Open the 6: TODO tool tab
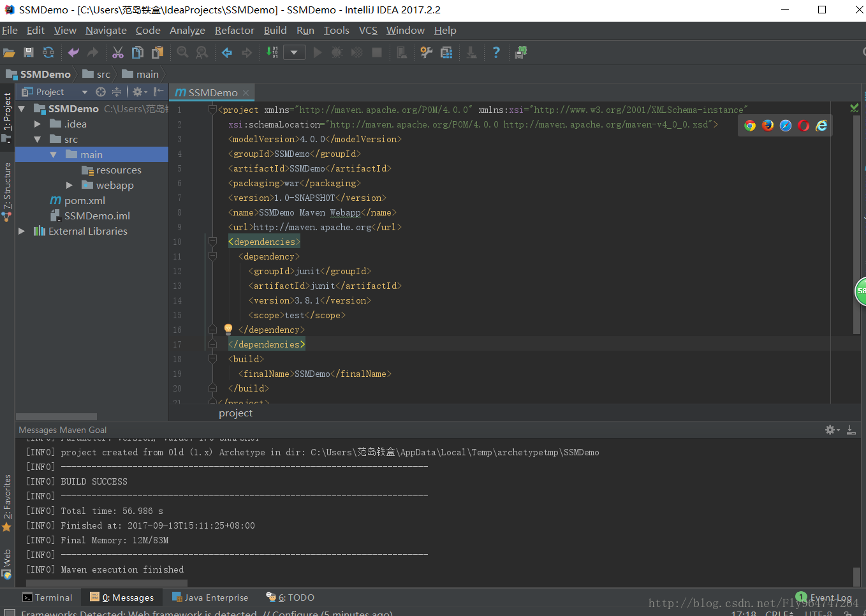Screen dimensions: 866x616 (x=290, y=598)
